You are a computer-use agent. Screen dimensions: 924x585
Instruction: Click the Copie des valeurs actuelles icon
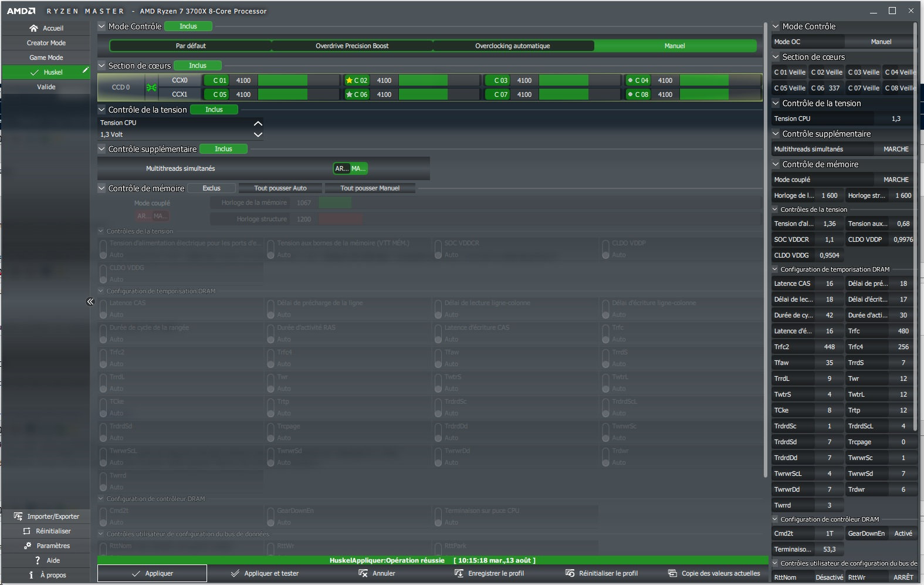click(x=672, y=573)
